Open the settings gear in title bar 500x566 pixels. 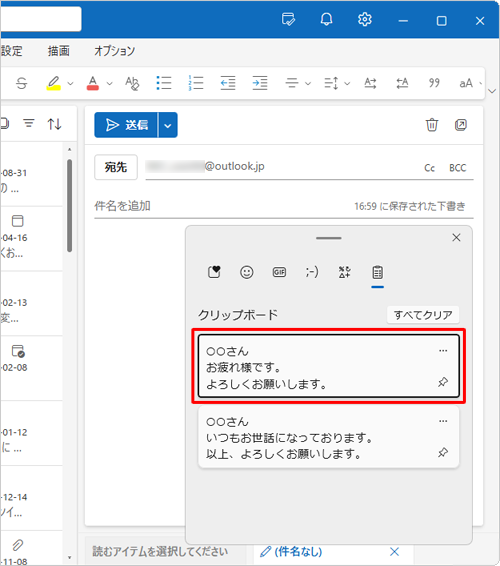(x=365, y=19)
